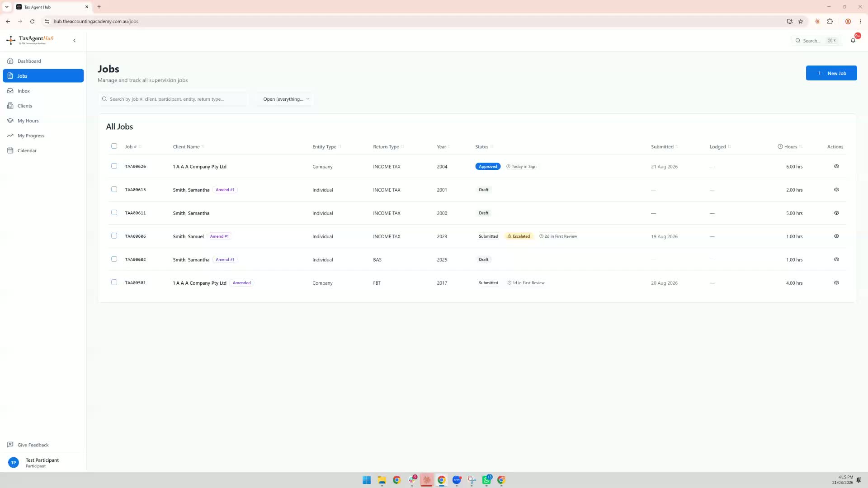Open the global Search box
This screenshot has width=868, height=488.
pos(817,41)
